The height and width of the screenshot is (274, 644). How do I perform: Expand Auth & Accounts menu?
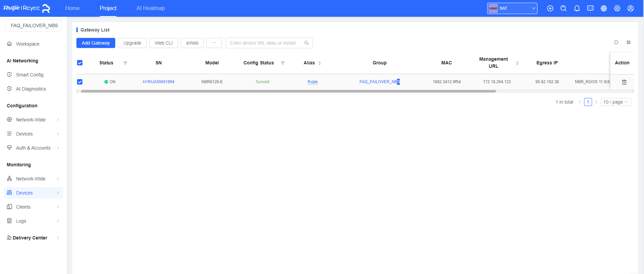[x=34, y=148]
